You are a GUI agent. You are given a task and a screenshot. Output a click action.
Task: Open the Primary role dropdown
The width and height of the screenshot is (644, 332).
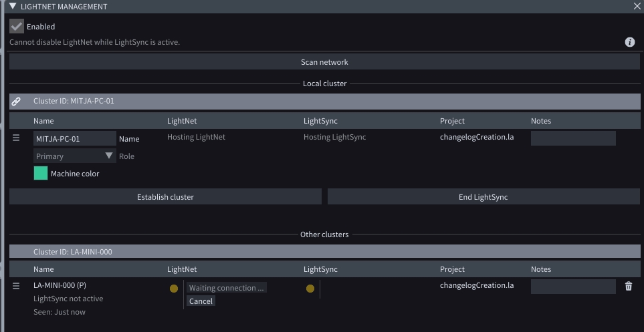coord(74,156)
